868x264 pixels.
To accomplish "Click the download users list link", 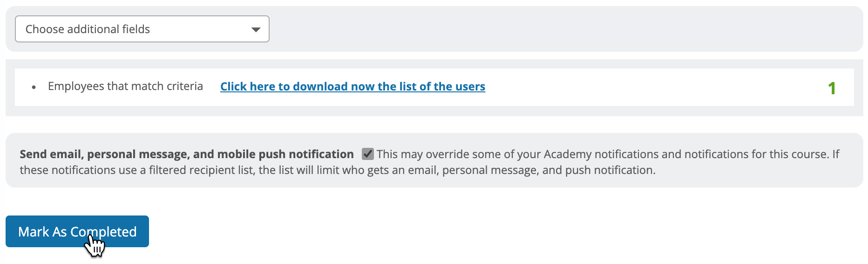I will [353, 87].
